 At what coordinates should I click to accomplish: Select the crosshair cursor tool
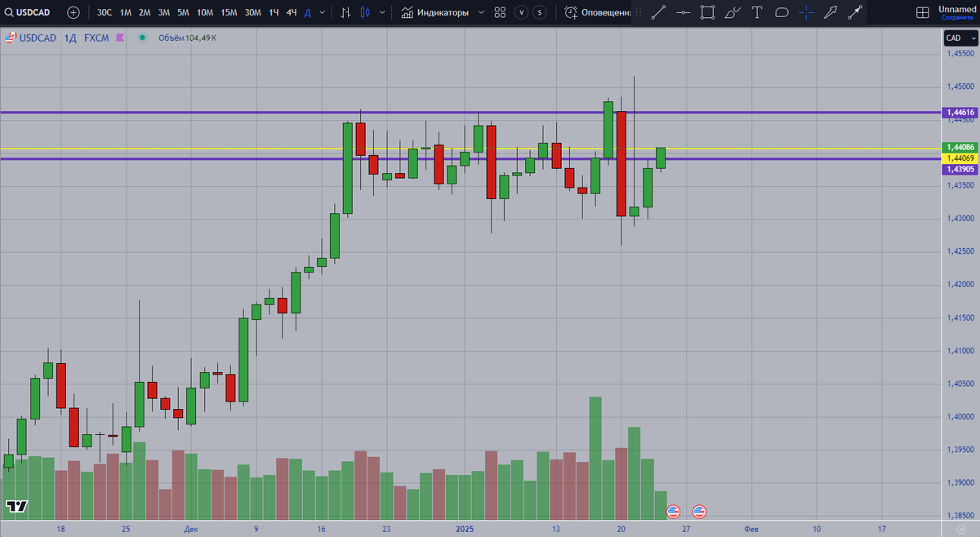pos(806,12)
